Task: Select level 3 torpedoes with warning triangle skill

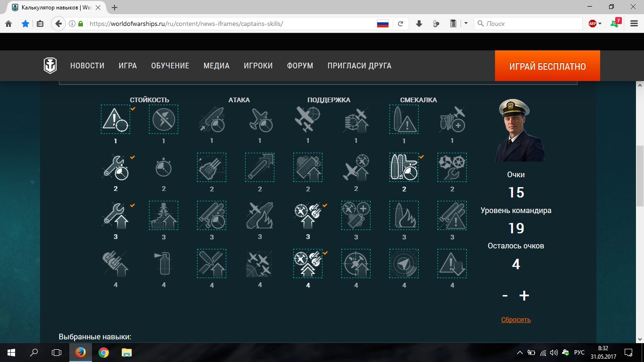Action: coord(452,215)
